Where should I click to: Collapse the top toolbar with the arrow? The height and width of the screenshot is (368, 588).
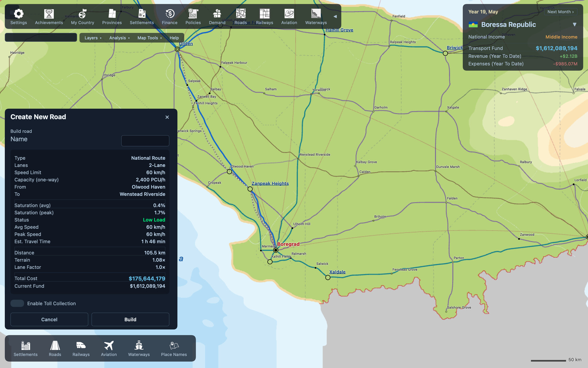pos(335,16)
